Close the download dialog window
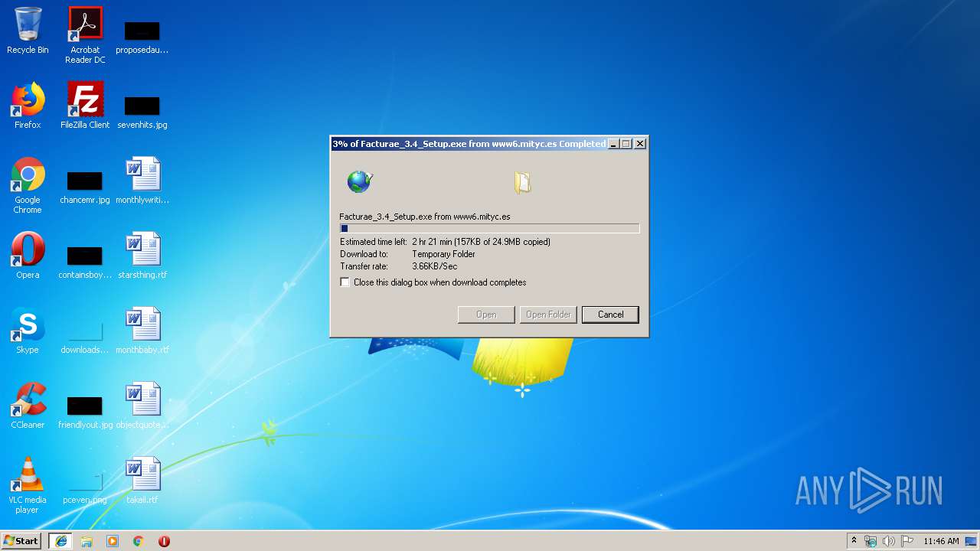This screenshot has height=551, width=980. tap(640, 144)
